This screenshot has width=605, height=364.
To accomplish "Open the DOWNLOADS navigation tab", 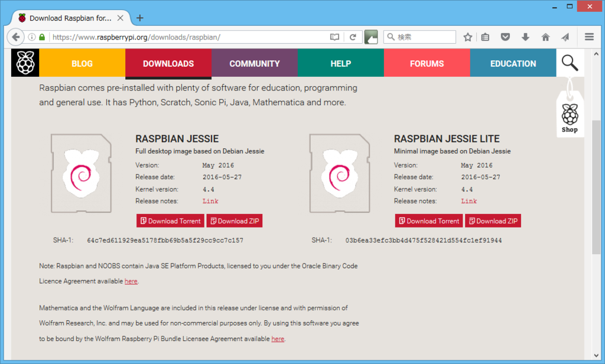I will tap(168, 63).
